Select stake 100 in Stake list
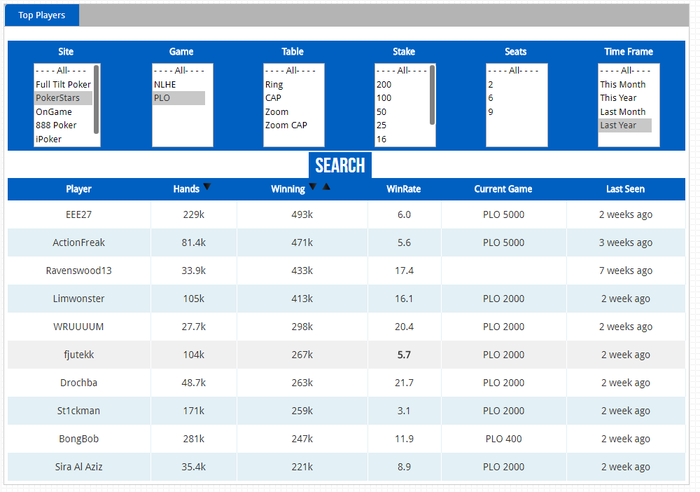 (x=402, y=98)
